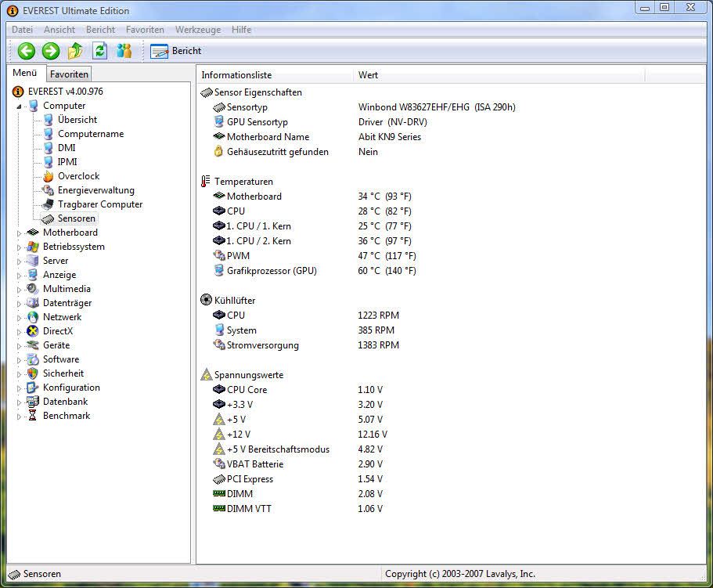Select the Grafikprozessor (GPU) temperature row
This screenshot has height=588, width=713.
tap(315, 271)
